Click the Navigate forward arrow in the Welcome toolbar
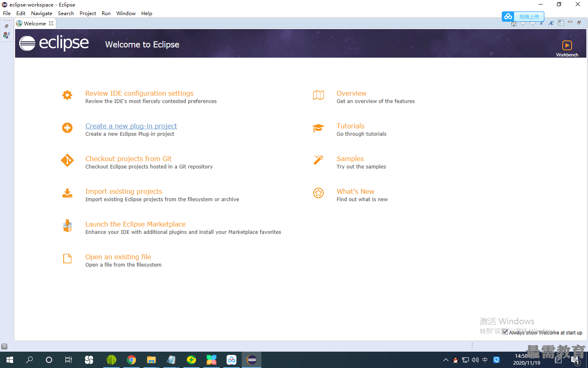Image resolution: width=588 pixels, height=368 pixels. click(532, 23)
